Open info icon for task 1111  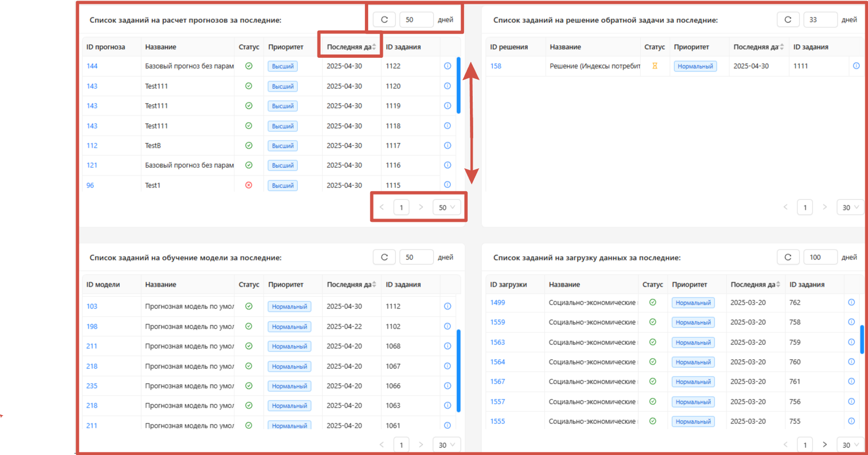tap(856, 66)
